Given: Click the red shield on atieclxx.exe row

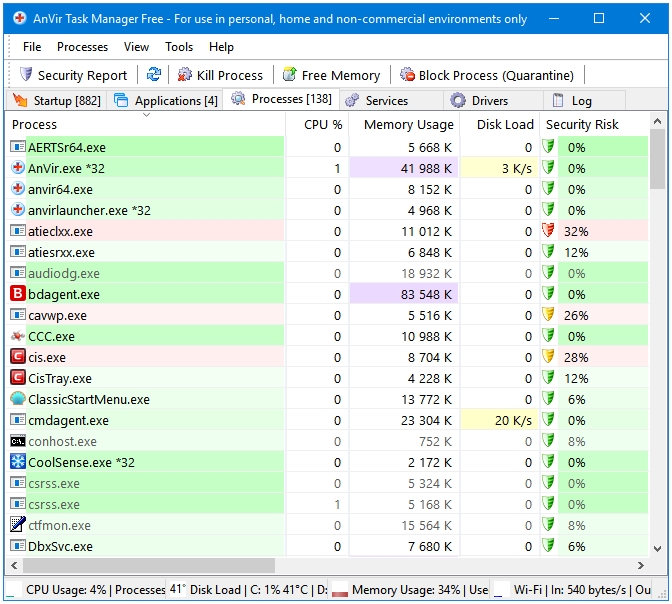Looking at the screenshot, I should (548, 231).
